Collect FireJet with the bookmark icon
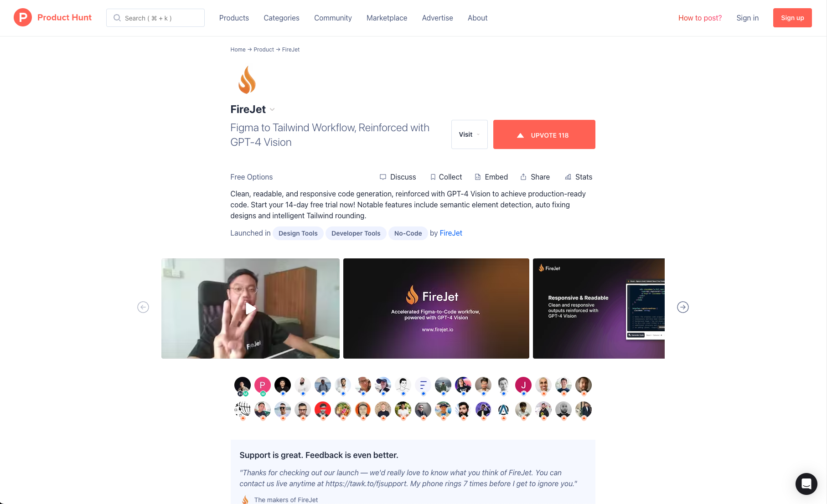This screenshot has width=827, height=504. (x=446, y=177)
